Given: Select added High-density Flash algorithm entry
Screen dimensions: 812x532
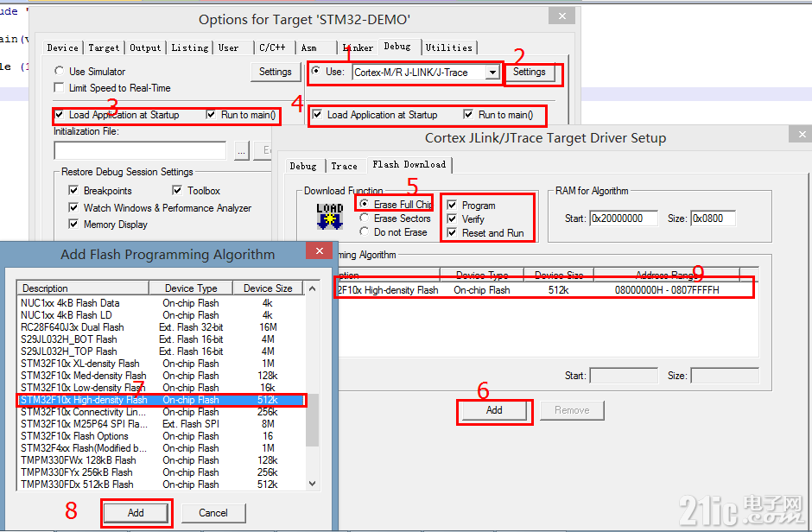Looking at the screenshot, I should [543, 290].
